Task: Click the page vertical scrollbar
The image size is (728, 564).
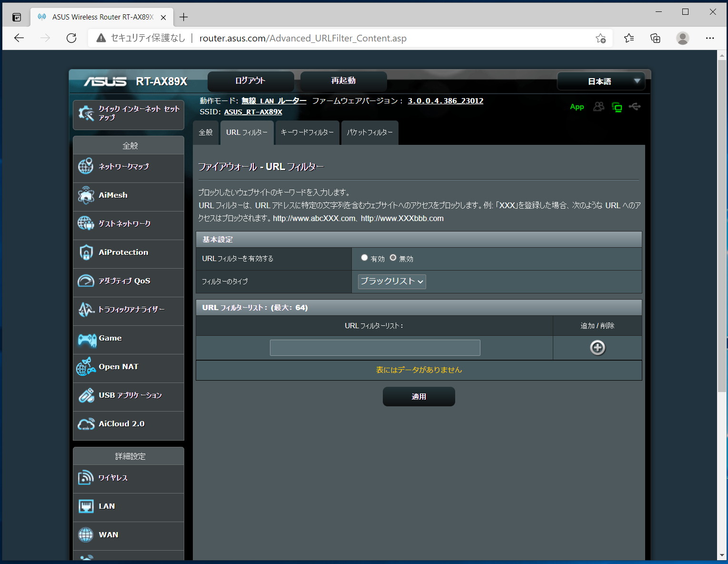Action: pyautogui.click(x=722, y=226)
